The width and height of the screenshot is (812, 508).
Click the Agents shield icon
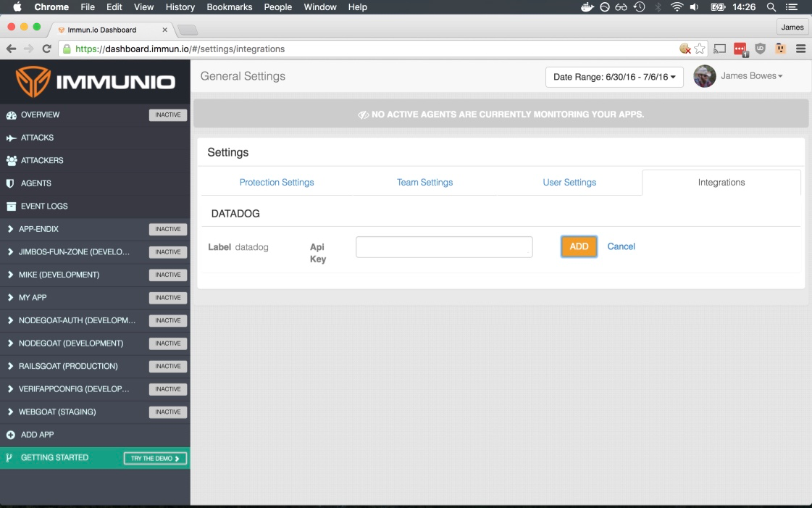12,183
